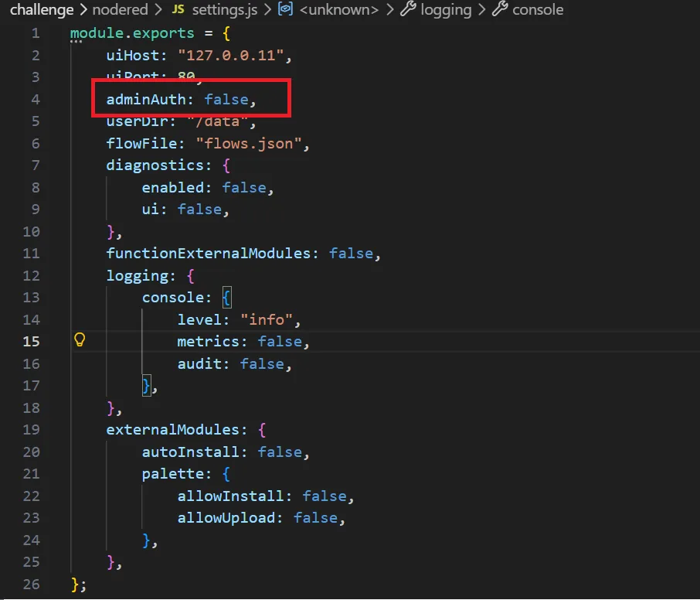Select the 'challenge' breadcrumb segment
The image size is (700, 600).
[42, 9]
